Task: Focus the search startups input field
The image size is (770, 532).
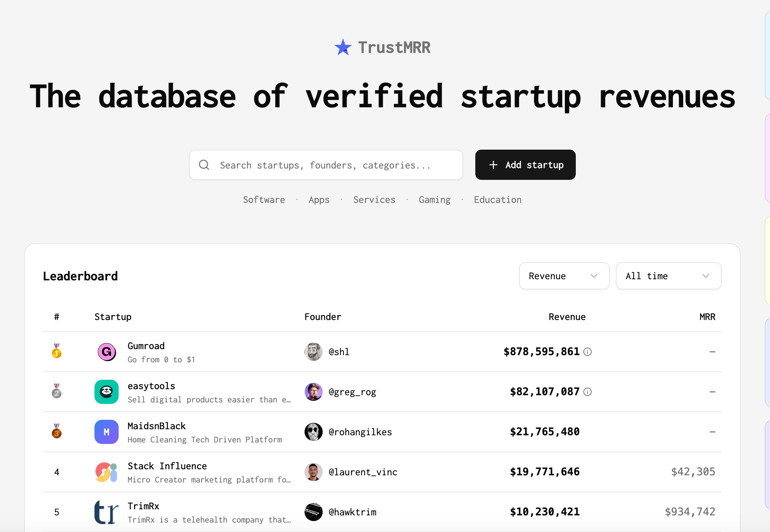Action: pyautogui.click(x=332, y=165)
